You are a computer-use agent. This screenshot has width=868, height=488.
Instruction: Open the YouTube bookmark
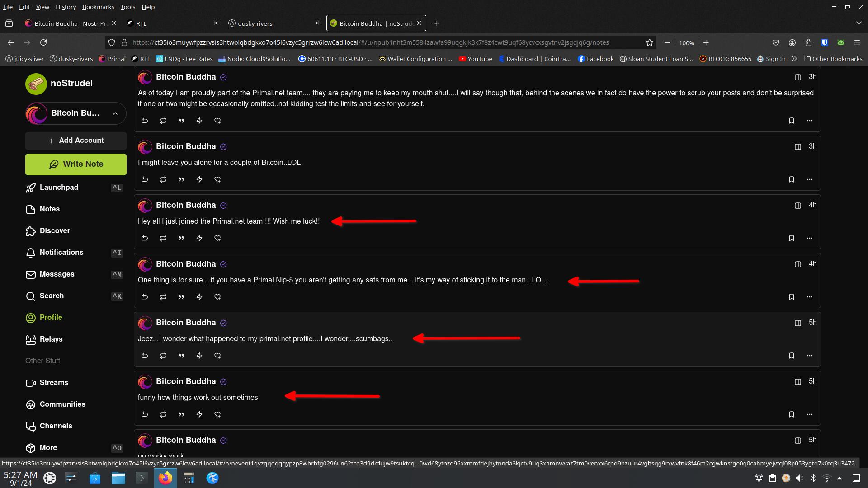(x=475, y=59)
